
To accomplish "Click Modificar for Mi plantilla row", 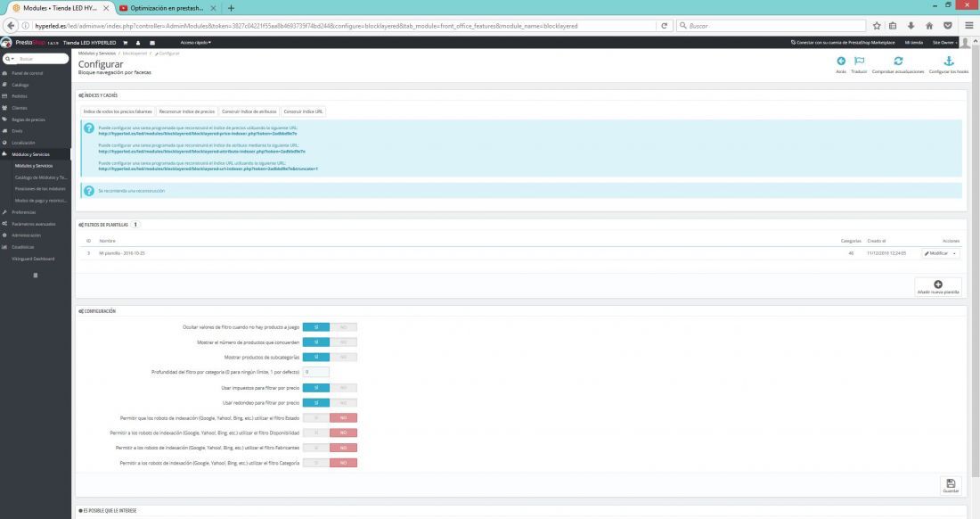I will click(x=936, y=253).
